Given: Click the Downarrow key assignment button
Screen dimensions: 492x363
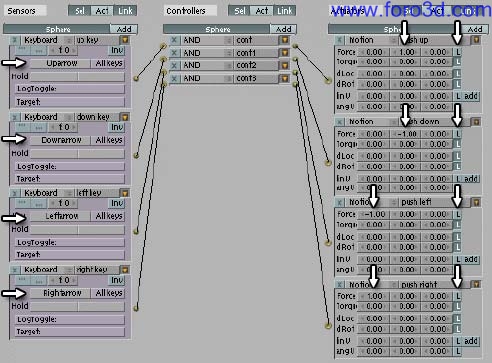Looking at the screenshot, I should 60,140.
